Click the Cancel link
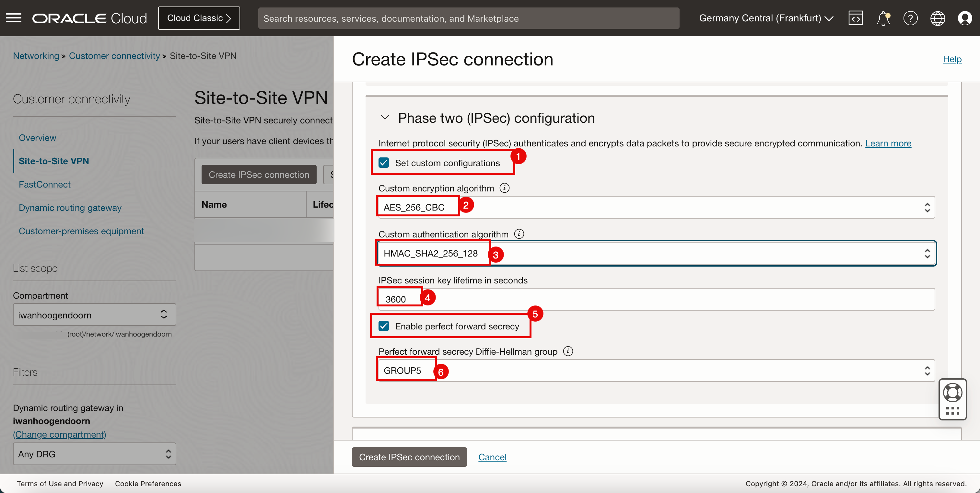This screenshot has width=980, height=493. [x=492, y=457]
